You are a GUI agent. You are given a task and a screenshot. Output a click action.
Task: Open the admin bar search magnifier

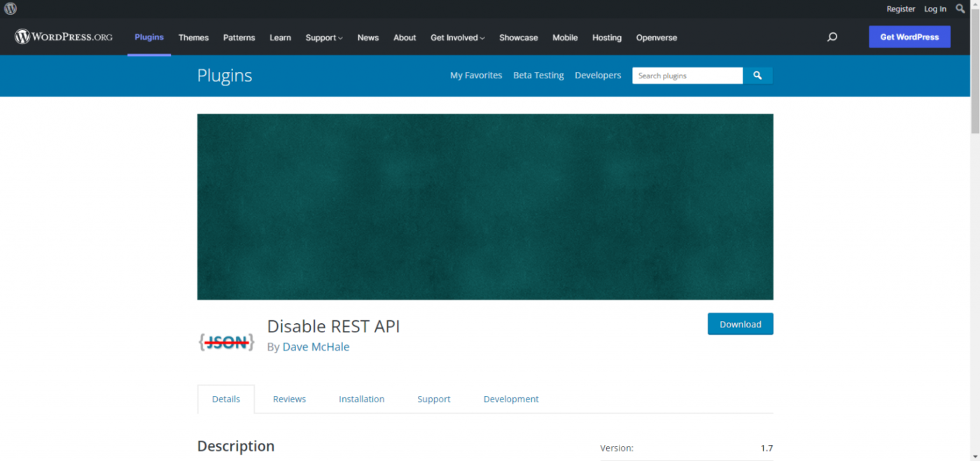[x=960, y=9]
